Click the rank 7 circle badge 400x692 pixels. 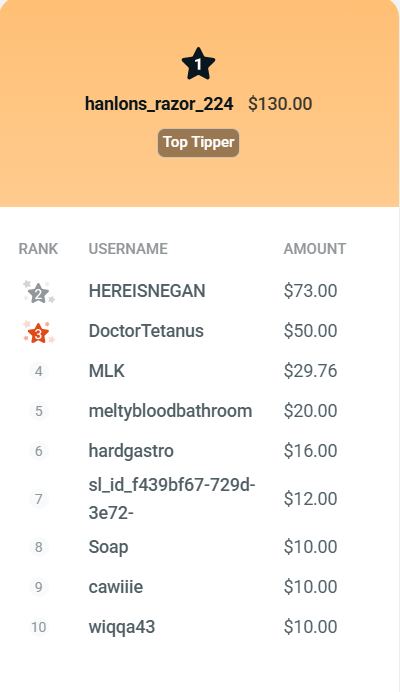point(39,499)
